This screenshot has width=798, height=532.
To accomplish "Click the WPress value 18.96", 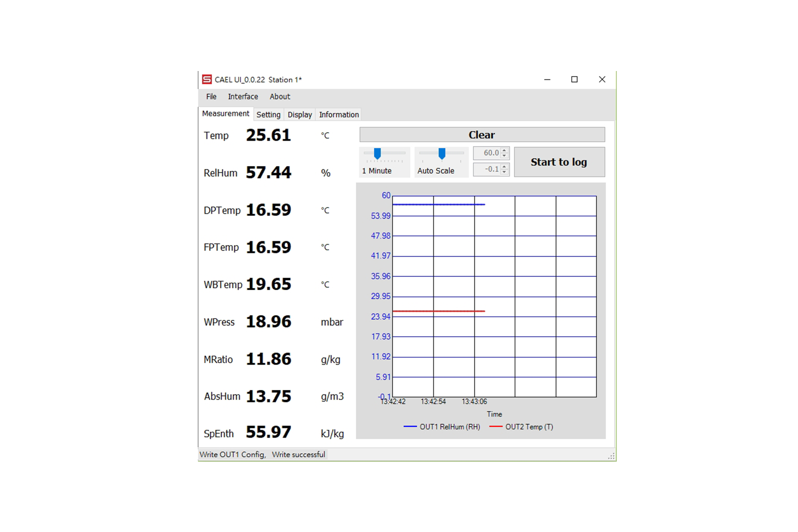I will [x=269, y=322].
